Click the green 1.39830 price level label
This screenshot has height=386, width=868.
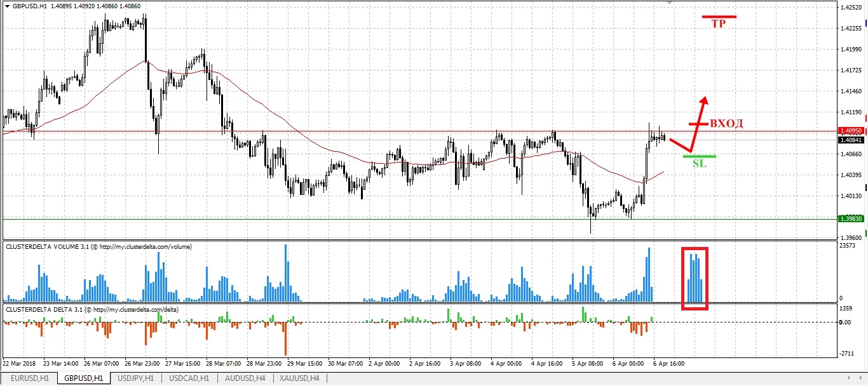coord(850,218)
